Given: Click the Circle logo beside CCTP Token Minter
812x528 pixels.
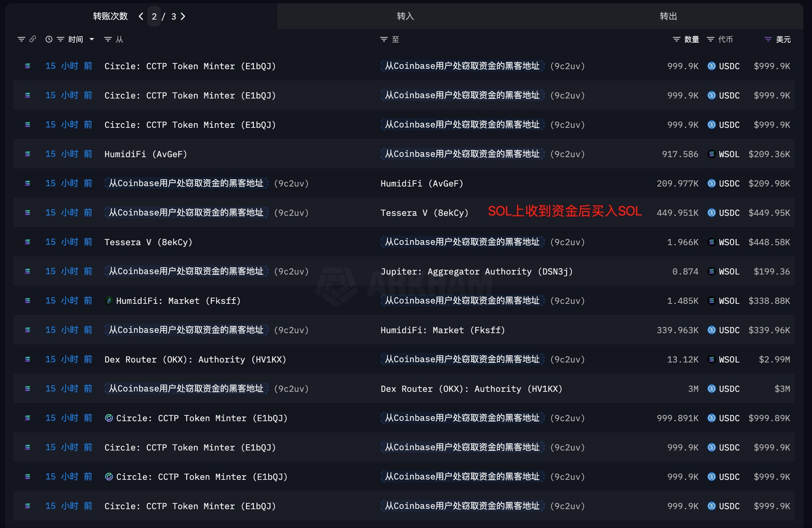Looking at the screenshot, I should point(109,418).
